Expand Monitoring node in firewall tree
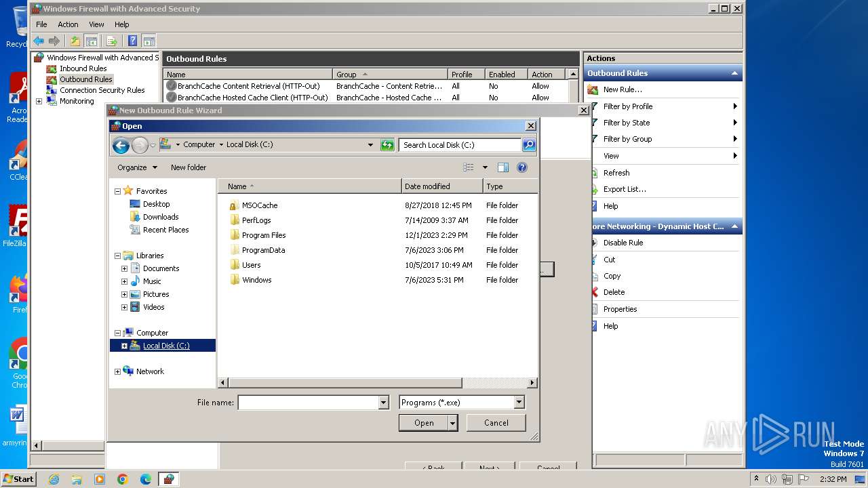The height and width of the screenshot is (488, 868). (x=39, y=102)
